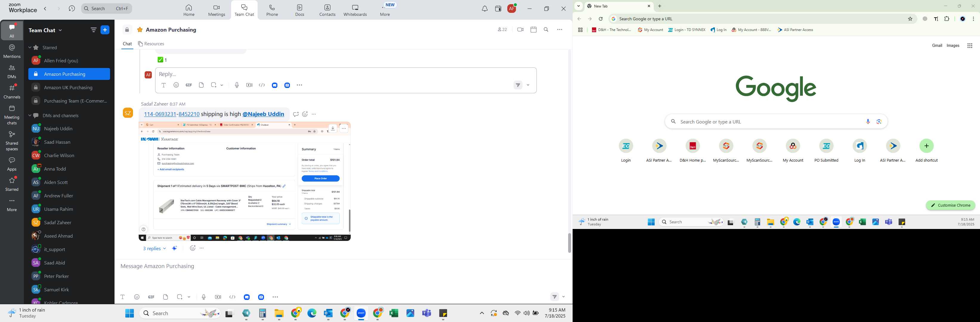The height and width of the screenshot is (322, 980).
Task: Open the Mentions view in the Zoom sidebar
Action: tap(12, 51)
